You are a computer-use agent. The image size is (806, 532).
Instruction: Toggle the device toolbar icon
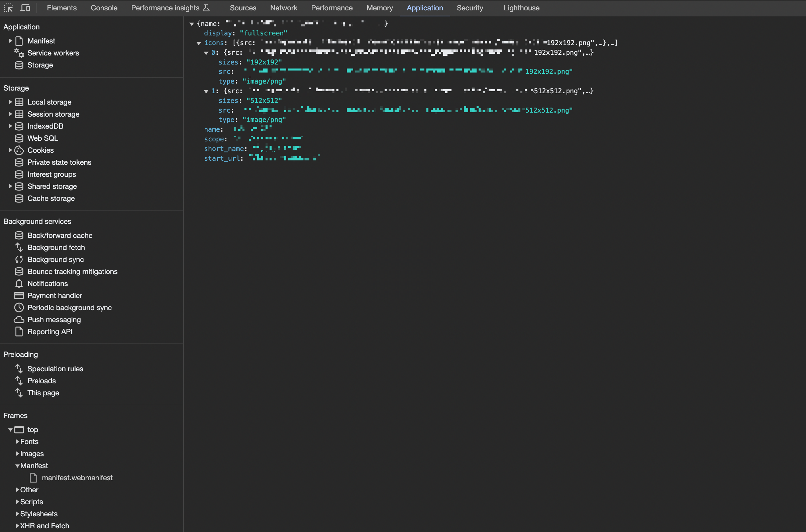[25, 8]
